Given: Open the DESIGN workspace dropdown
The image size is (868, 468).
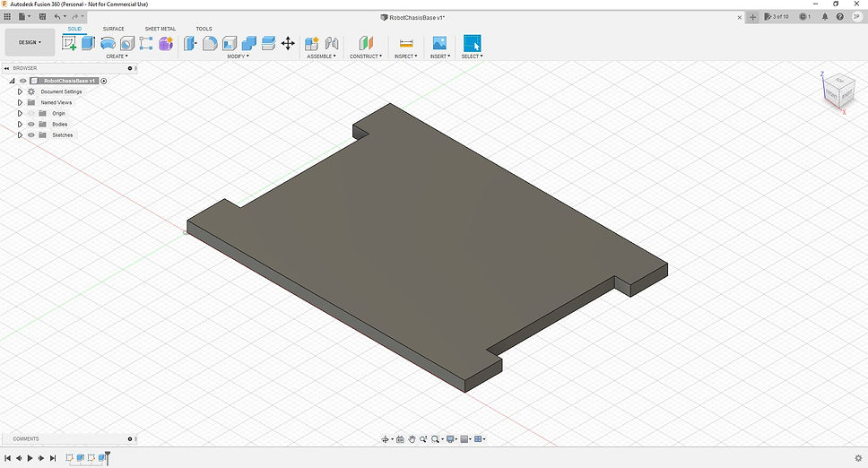Looking at the screenshot, I should tap(30, 42).
